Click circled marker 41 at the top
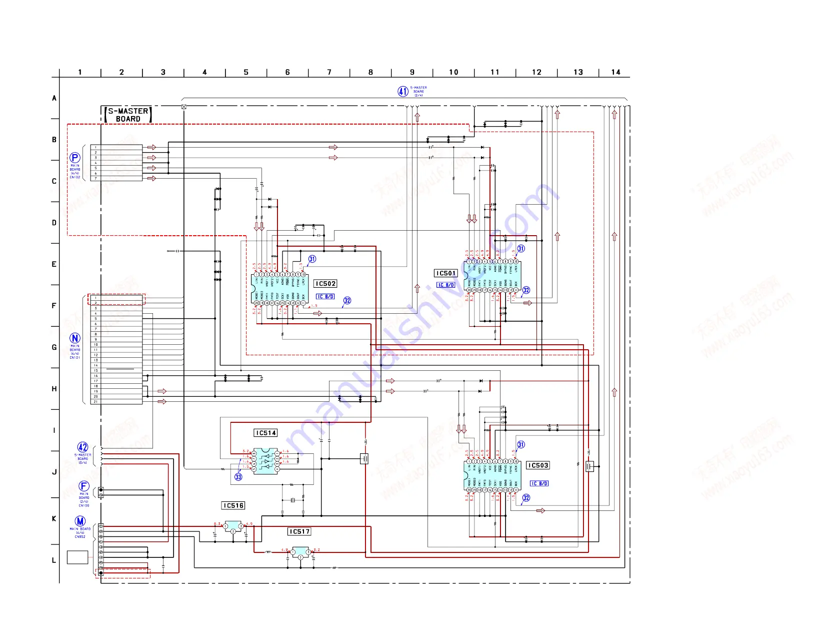 pyautogui.click(x=403, y=91)
